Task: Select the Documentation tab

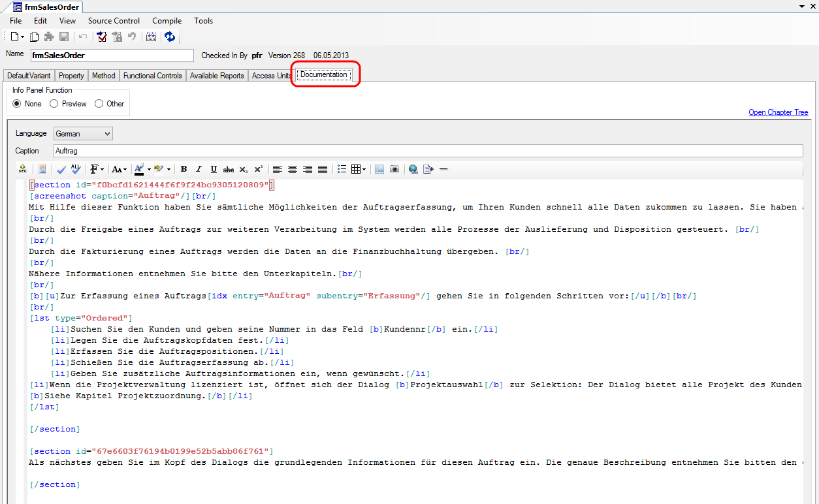Action: (324, 75)
